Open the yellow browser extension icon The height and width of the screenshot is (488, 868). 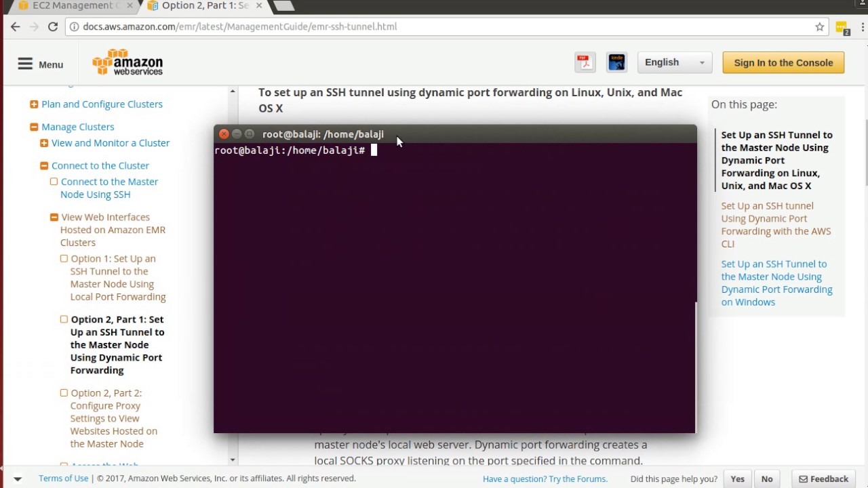(842, 28)
